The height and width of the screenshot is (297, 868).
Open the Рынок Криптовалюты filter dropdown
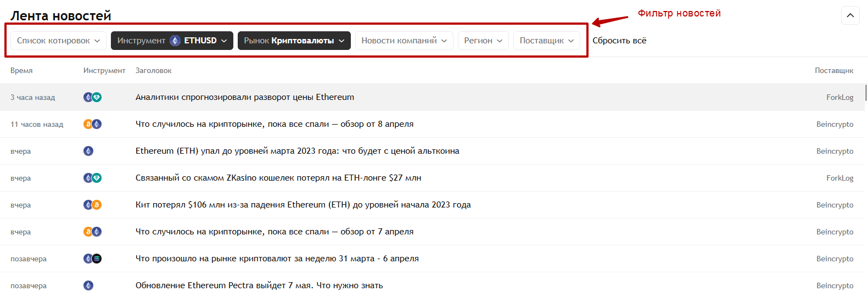[x=294, y=41]
